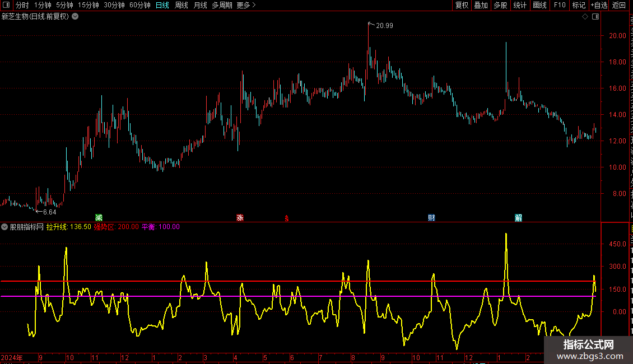Click the 平衡: 100.00 value label
The width and height of the screenshot is (633, 364).
tap(161, 227)
